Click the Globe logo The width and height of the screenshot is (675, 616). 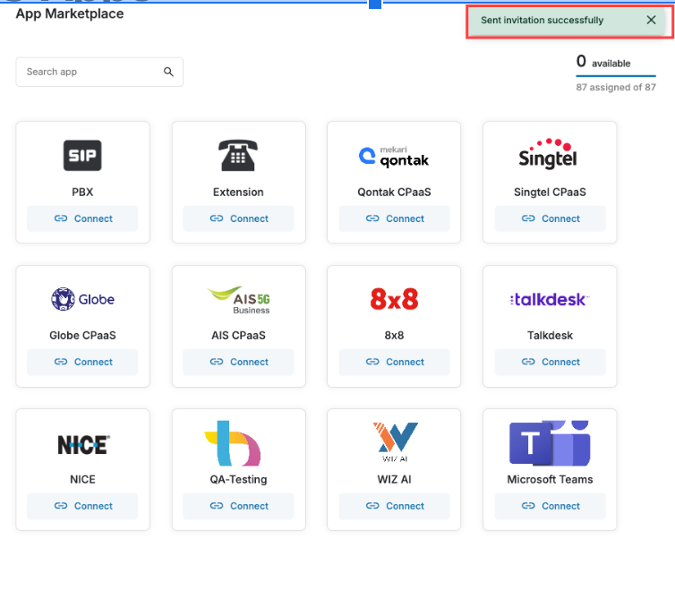[82, 299]
